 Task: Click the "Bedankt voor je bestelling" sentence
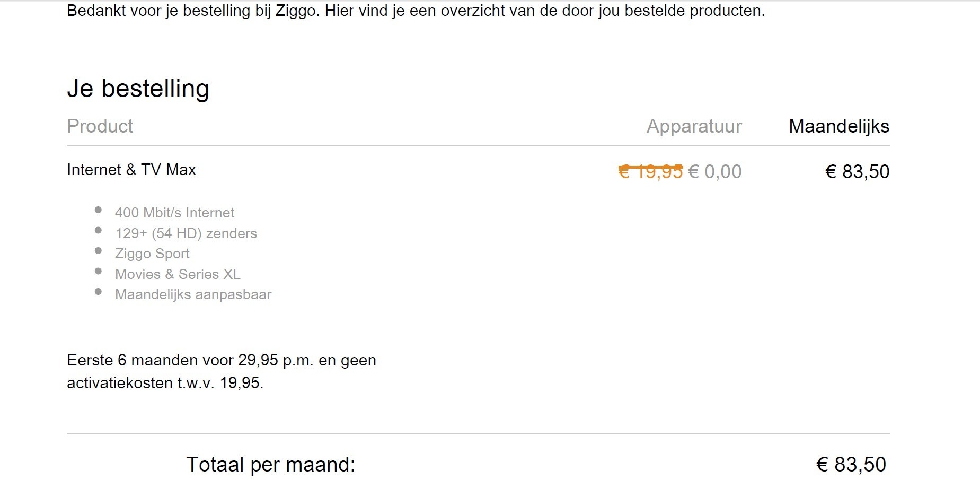tap(416, 11)
